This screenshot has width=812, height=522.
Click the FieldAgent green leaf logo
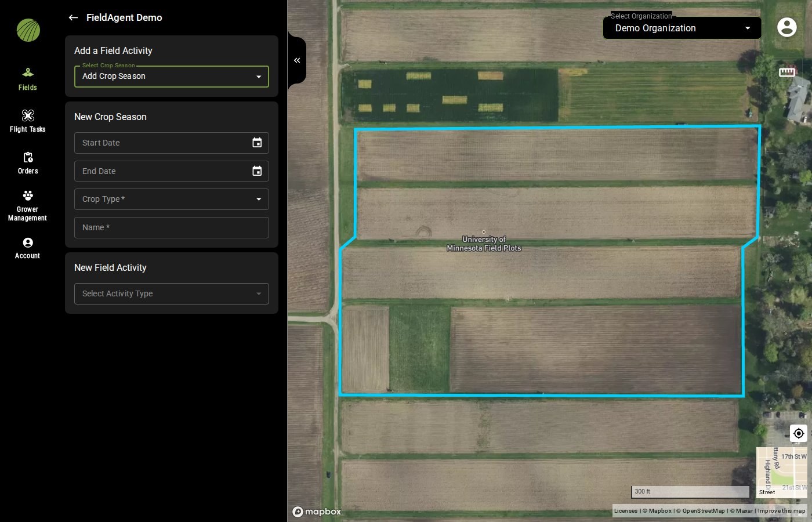click(x=28, y=30)
